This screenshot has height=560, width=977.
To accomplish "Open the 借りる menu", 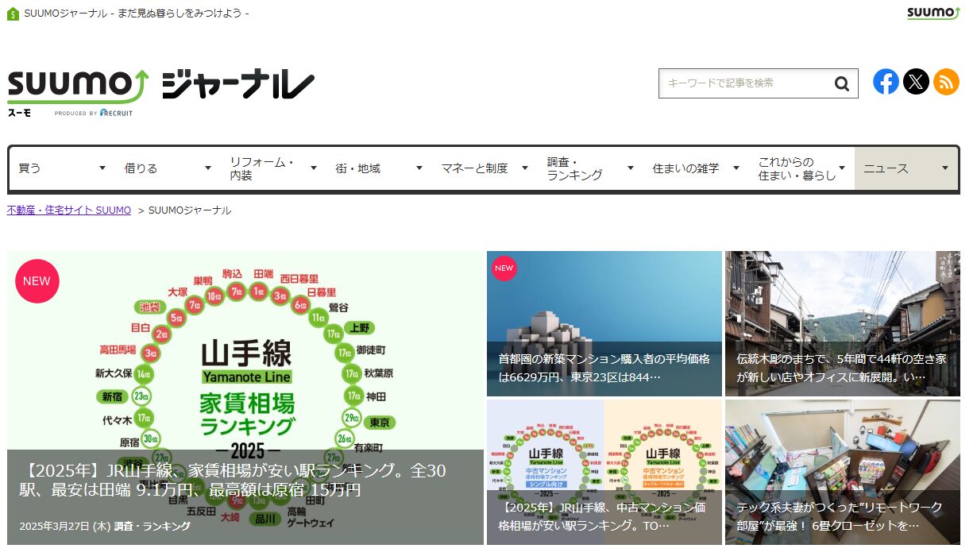I will tap(168, 168).
